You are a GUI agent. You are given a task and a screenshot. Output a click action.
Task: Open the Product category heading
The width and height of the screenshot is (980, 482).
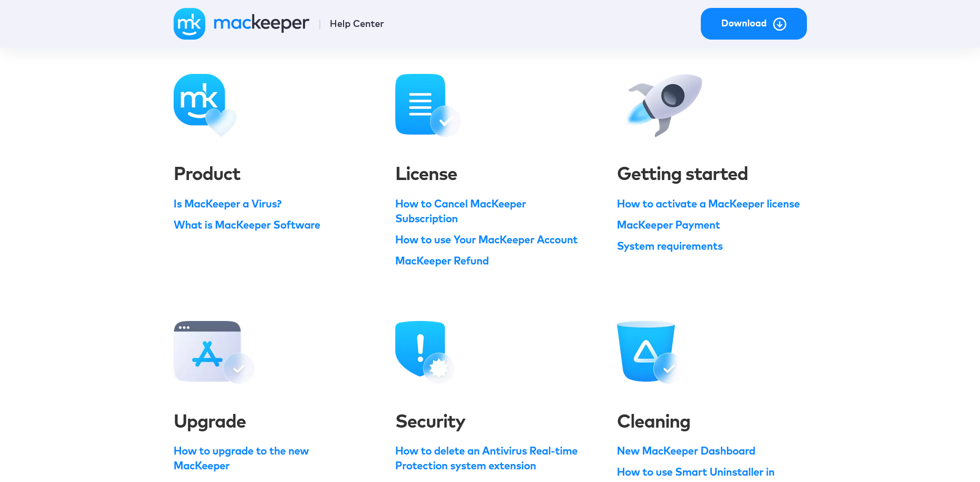(x=207, y=174)
